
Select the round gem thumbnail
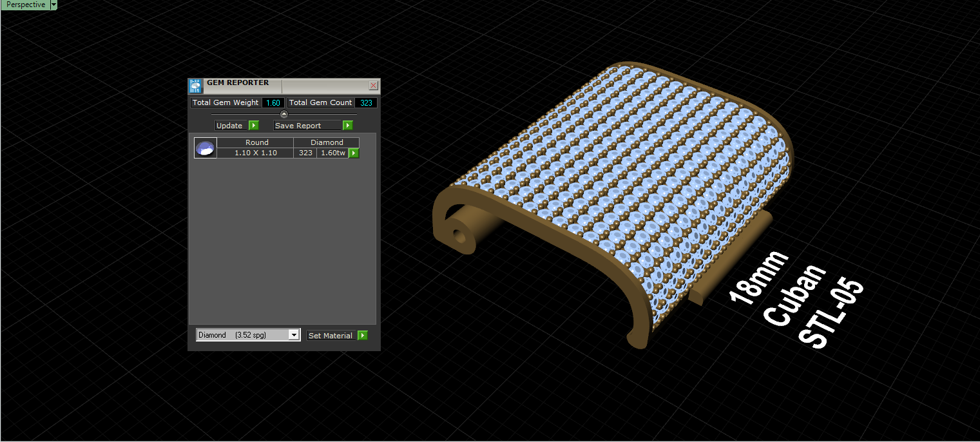point(206,148)
